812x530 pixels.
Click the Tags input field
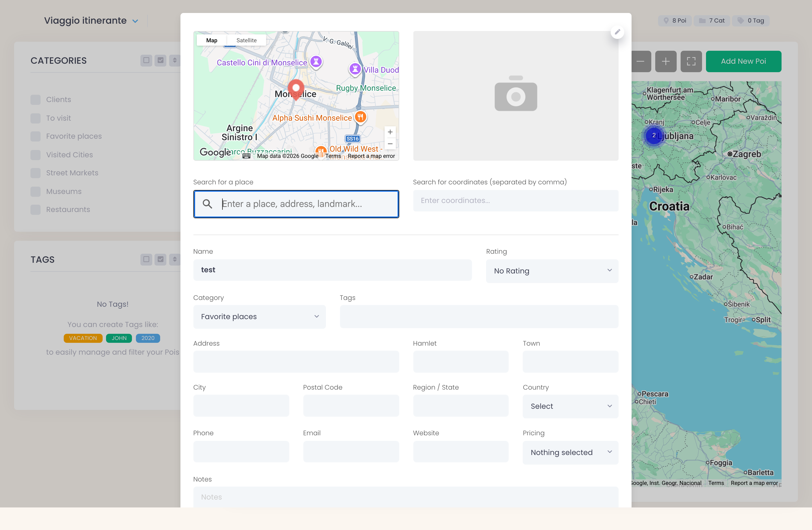pos(479,317)
